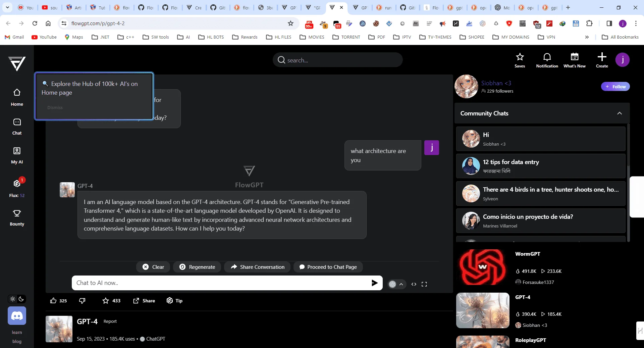Click the FlowGPT logo in sidebar
Screen dimensions: 644x348
(x=17, y=64)
